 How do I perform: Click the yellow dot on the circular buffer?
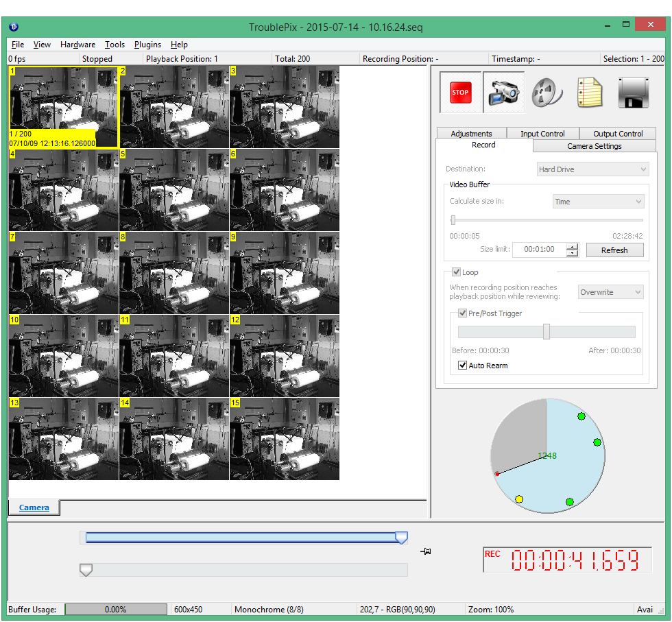(519, 499)
